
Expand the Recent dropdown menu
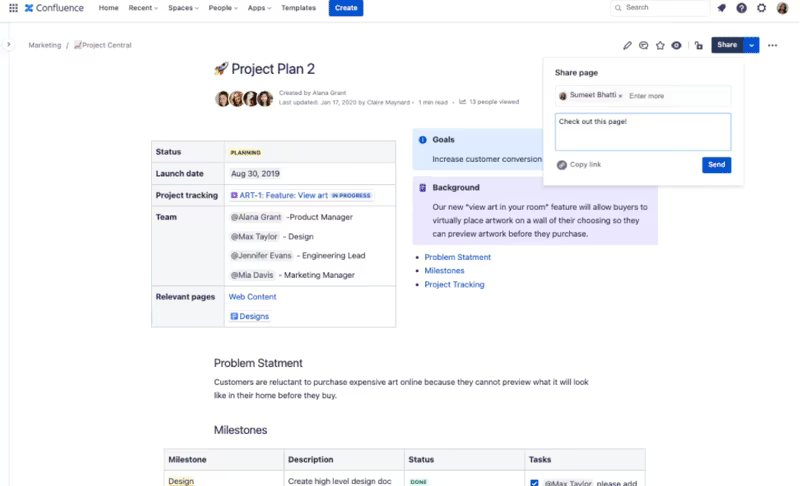(x=143, y=8)
